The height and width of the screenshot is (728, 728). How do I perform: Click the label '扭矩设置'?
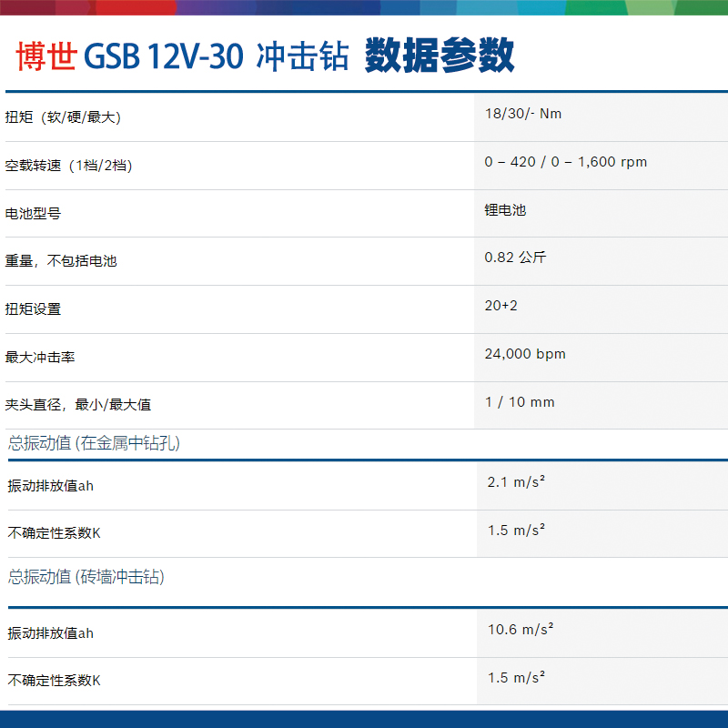pos(33,309)
